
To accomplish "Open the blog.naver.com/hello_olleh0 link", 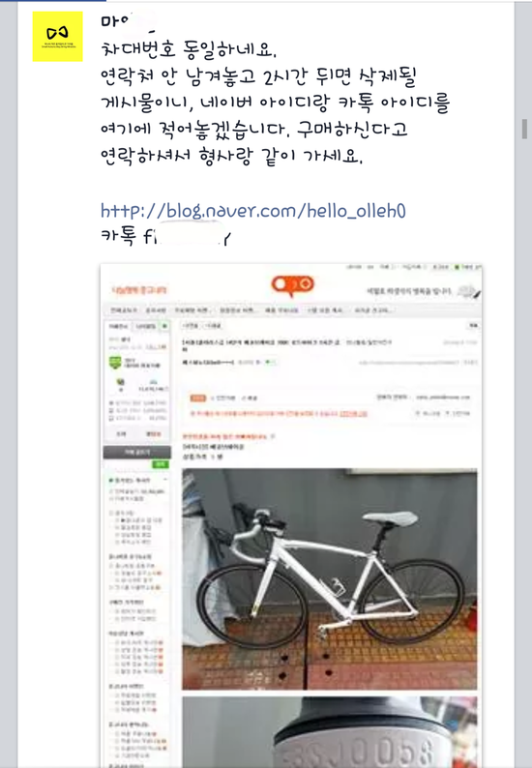I will coord(253,211).
